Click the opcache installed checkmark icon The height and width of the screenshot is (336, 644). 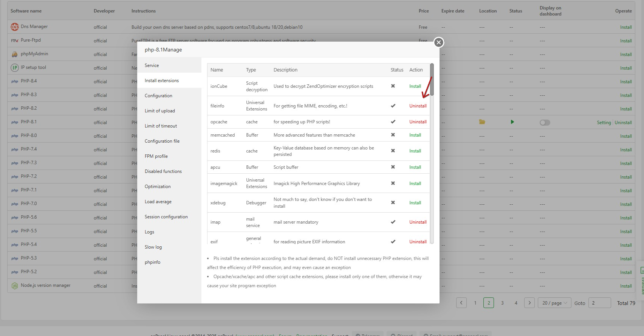click(393, 121)
